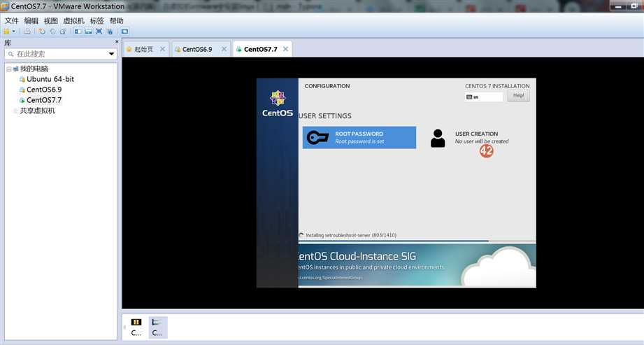The height and width of the screenshot is (345, 644).
Task: Switch to full screen mode icon
Action: coord(99,31)
